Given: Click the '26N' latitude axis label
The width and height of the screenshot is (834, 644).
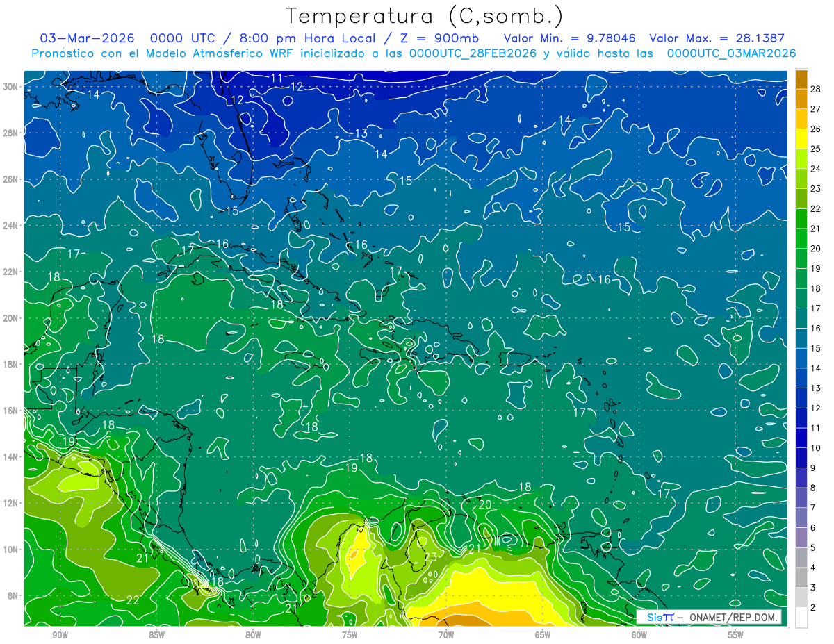Looking at the screenshot, I should (12, 179).
